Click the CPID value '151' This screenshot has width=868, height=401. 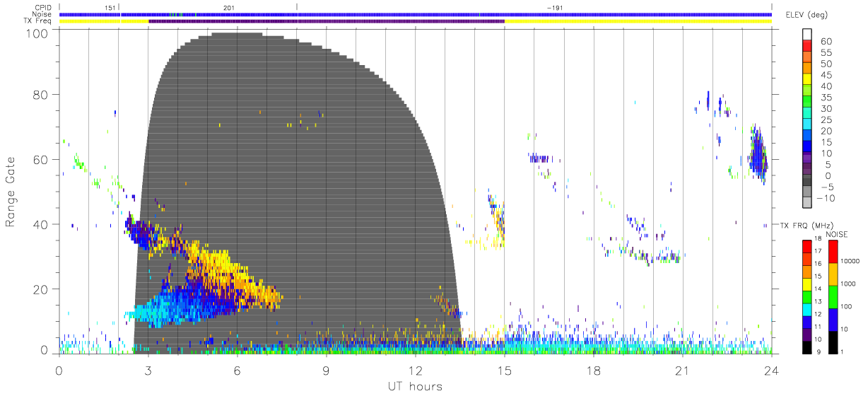pyautogui.click(x=110, y=8)
